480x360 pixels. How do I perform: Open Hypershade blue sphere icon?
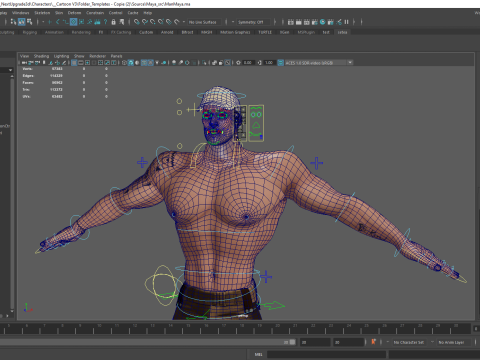323,22
